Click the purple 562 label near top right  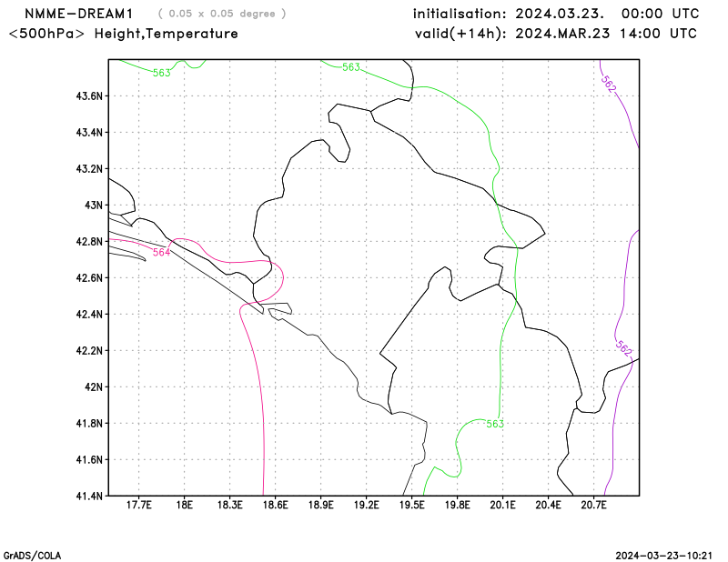(609, 84)
